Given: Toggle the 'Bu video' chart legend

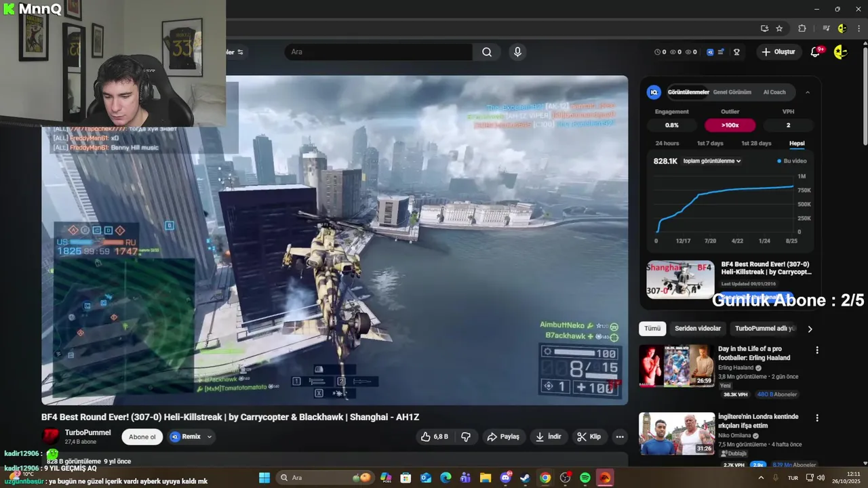Looking at the screenshot, I should (x=791, y=161).
